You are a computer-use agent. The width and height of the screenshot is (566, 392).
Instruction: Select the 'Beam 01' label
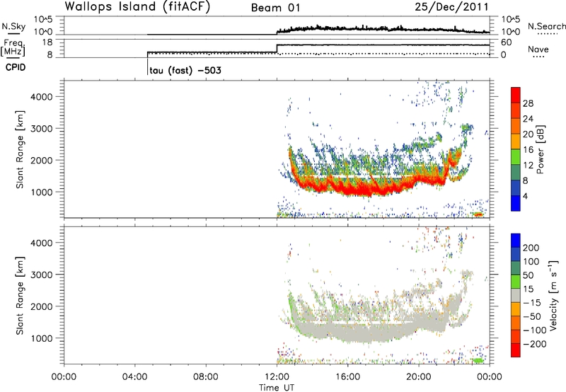click(275, 8)
